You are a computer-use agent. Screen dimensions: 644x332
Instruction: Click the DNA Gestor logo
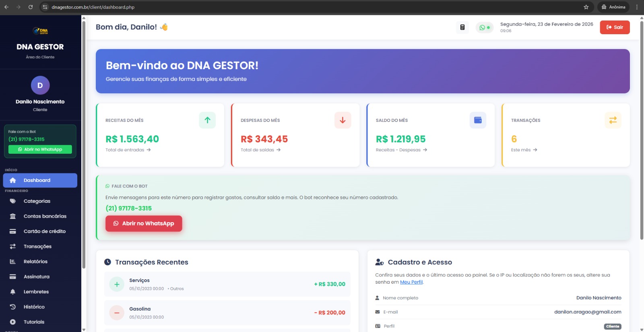tap(40, 31)
